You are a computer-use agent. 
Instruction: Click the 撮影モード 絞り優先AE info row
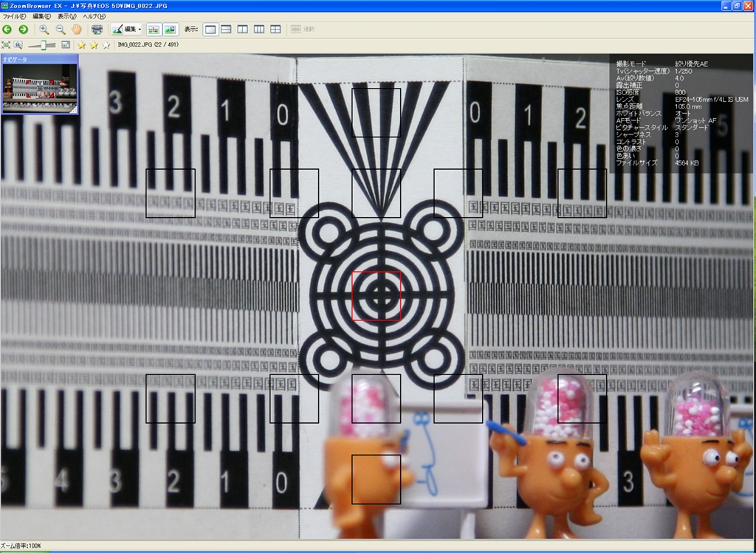pyautogui.click(x=662, y=63)
